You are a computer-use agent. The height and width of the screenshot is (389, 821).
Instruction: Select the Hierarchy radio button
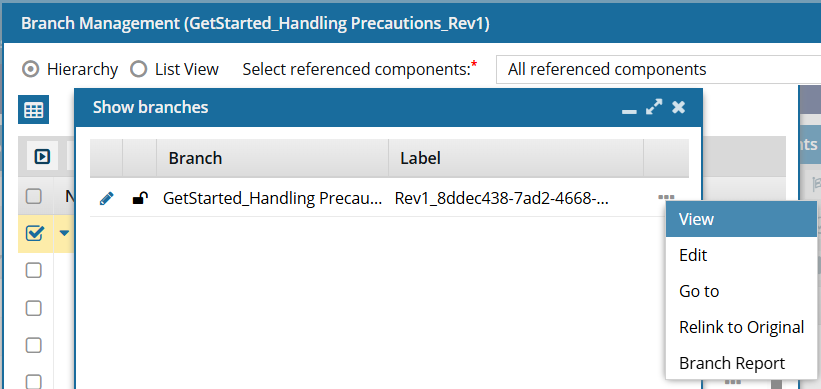(31, 69)
